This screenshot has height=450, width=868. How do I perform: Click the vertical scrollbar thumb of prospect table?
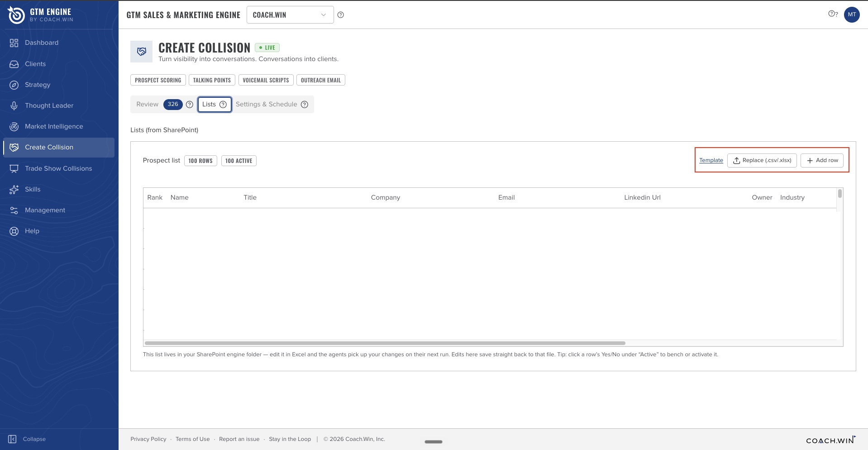tap(840, 194)
